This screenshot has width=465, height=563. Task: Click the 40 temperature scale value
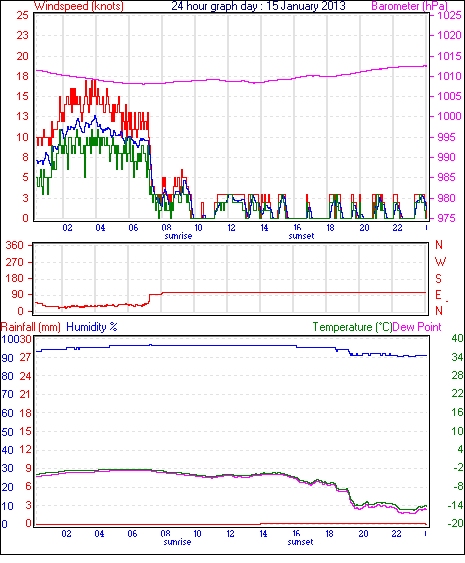tap(457, 338)
